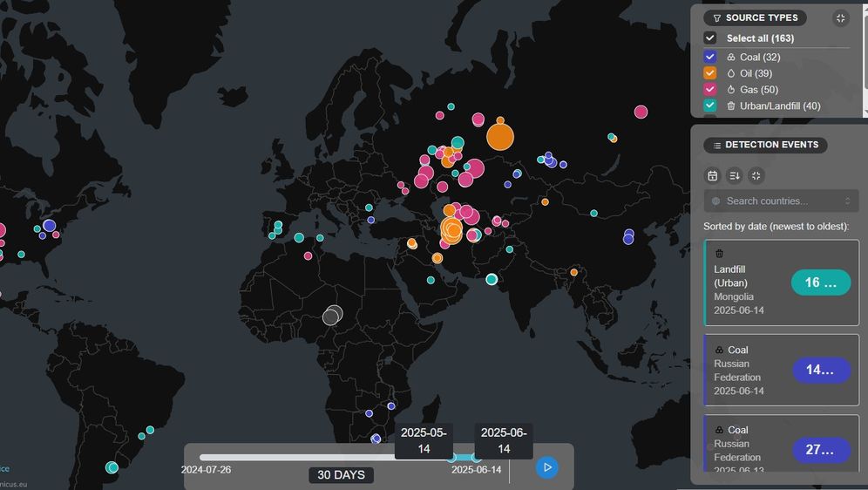Open the calendar date filter icon
The height and width of the screenshot is (490, 868).
(713, 175)
